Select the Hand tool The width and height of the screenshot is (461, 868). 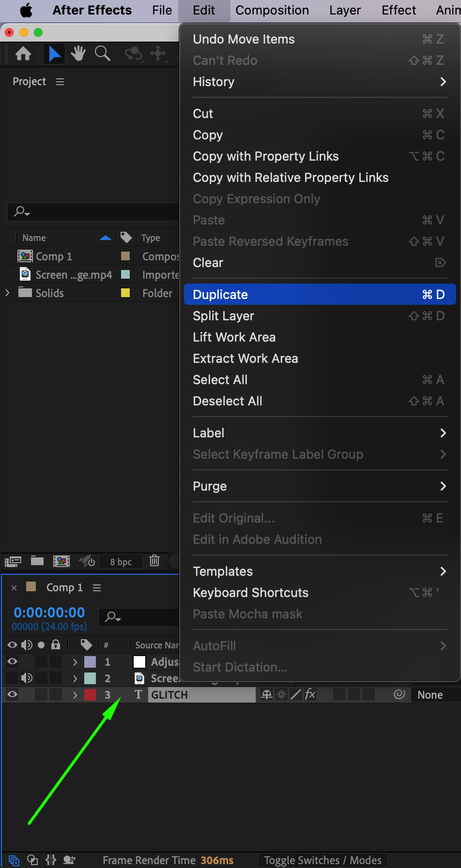[78, 54]
